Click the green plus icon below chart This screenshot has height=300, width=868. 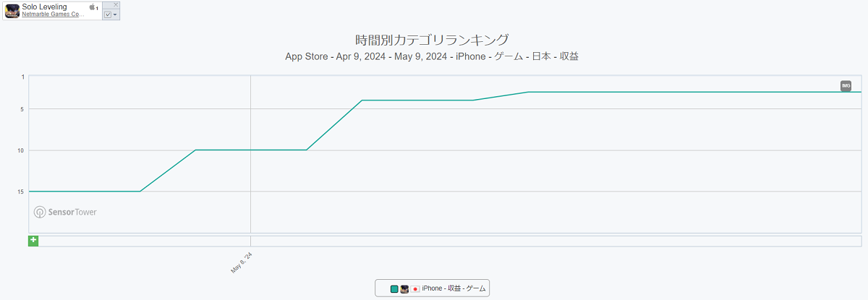pyautogui.click(x=33, y=241)
